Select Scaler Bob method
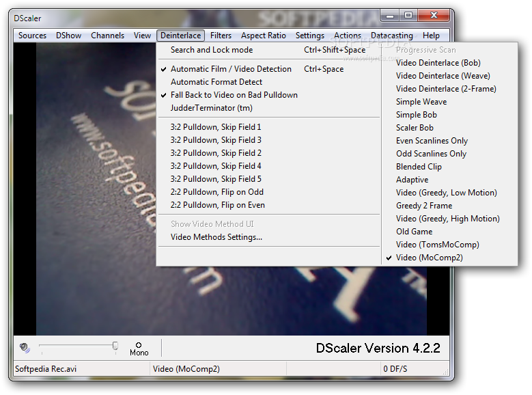This screenshot has height=395, width=532. point(450,128)
